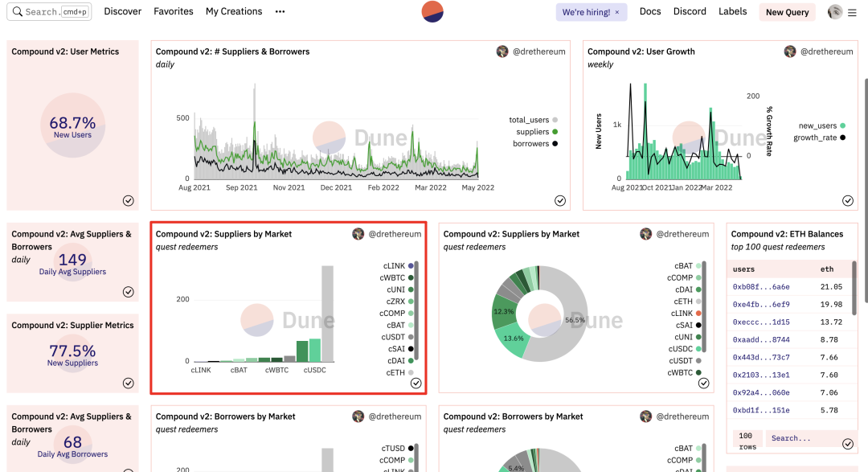
Task: Toggle borrowers series in legend
Action: (534, 143)
